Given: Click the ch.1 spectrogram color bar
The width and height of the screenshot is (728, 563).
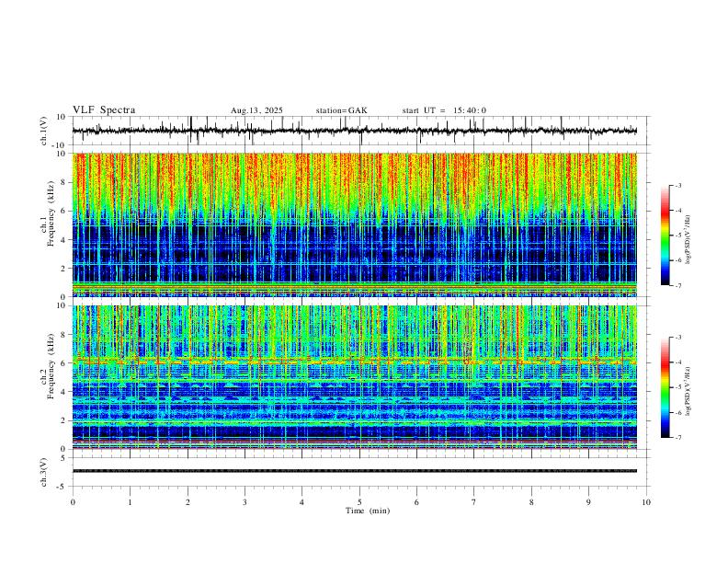Looking at the screenshot, I should (665, 236).
